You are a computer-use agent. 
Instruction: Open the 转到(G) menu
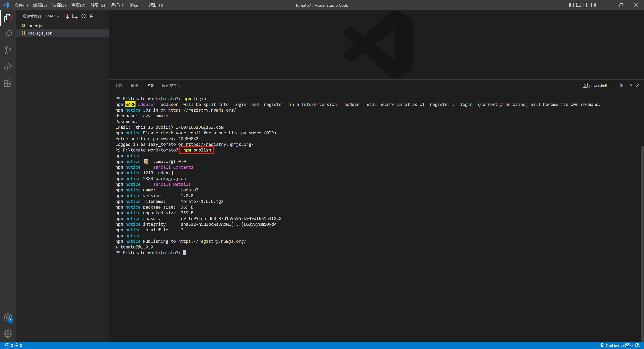[97, 5]
